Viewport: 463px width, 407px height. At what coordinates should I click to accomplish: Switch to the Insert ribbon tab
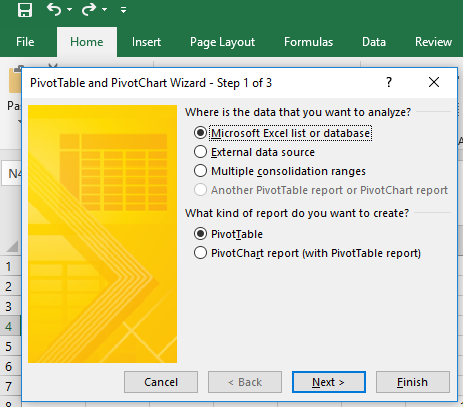[x=146, y=42]
